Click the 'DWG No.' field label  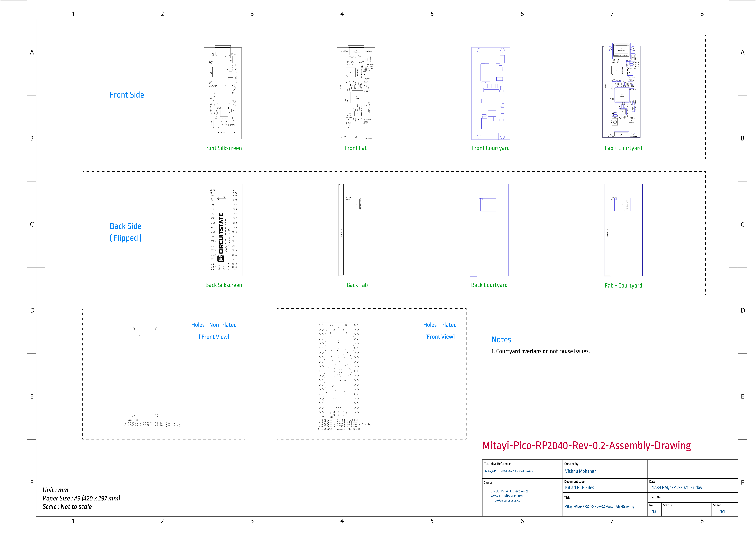pos(655,497)
